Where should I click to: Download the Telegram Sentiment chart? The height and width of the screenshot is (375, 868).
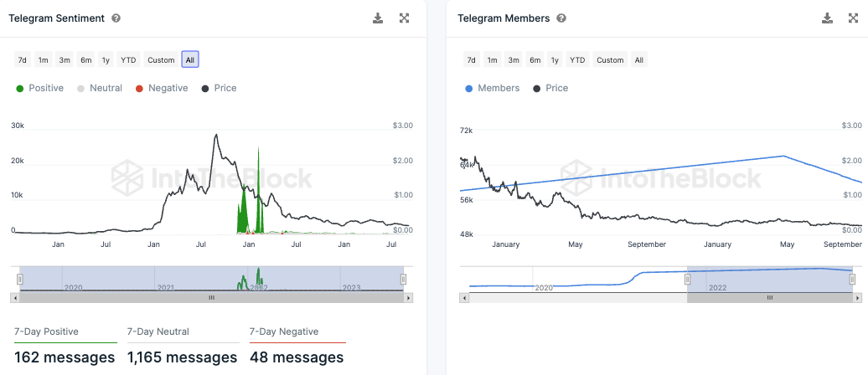(x=378, y=18)
